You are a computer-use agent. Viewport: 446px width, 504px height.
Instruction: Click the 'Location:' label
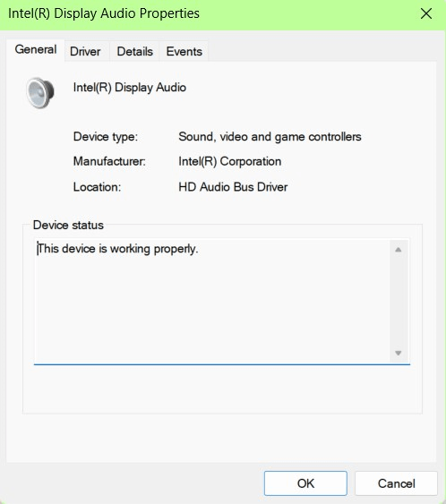(97, 187)
